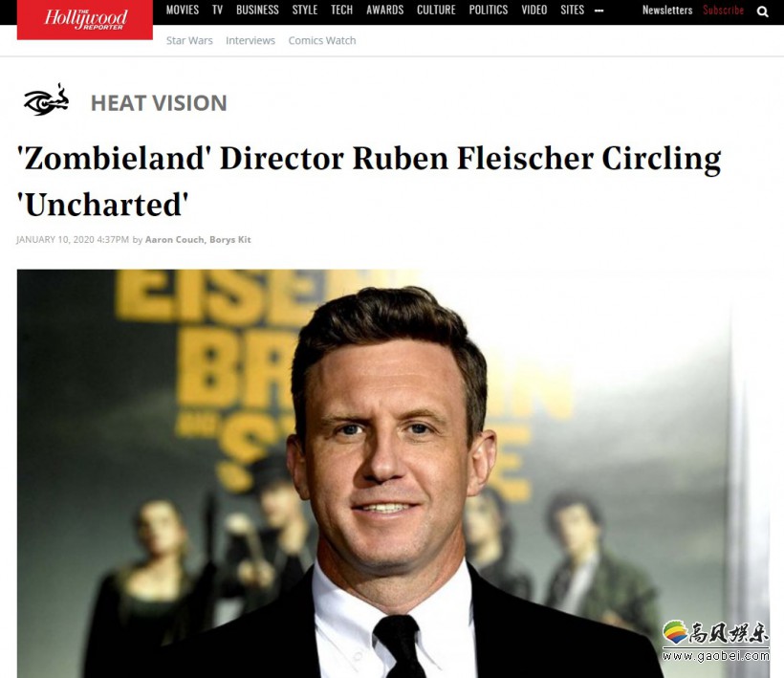Open the Sites menu

[573, 10]
